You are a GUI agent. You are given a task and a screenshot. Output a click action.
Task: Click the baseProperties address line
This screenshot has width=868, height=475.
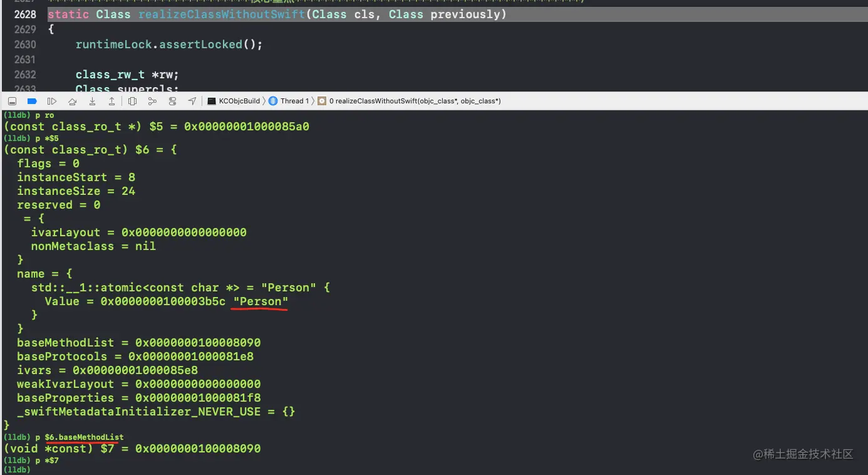(138, 398)
